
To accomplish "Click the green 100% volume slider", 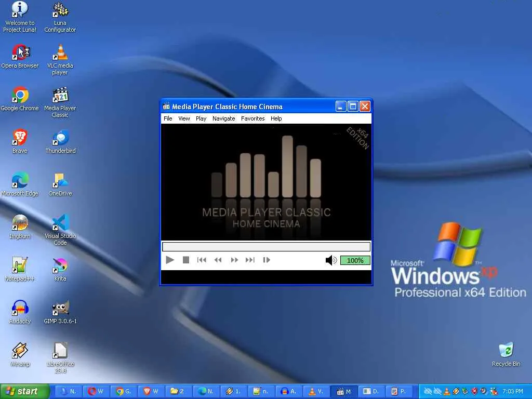I will tap(355, 261).
